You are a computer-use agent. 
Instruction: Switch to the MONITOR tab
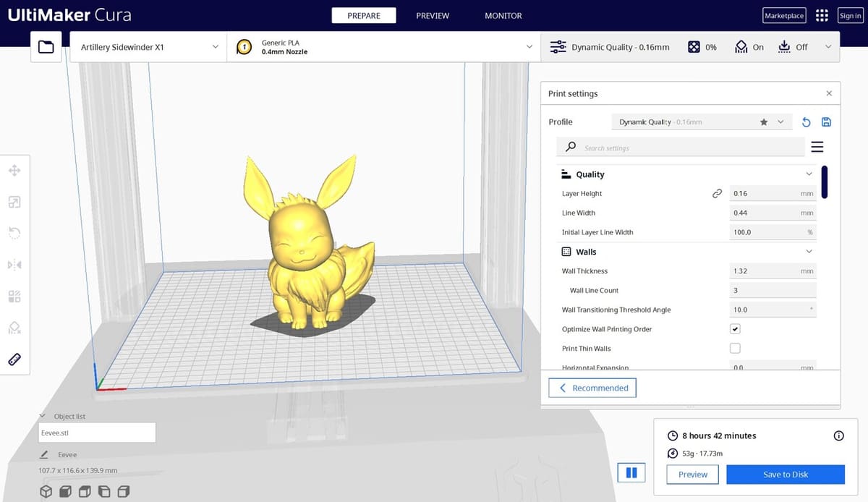pyautogui.click(x=503, y=15)
